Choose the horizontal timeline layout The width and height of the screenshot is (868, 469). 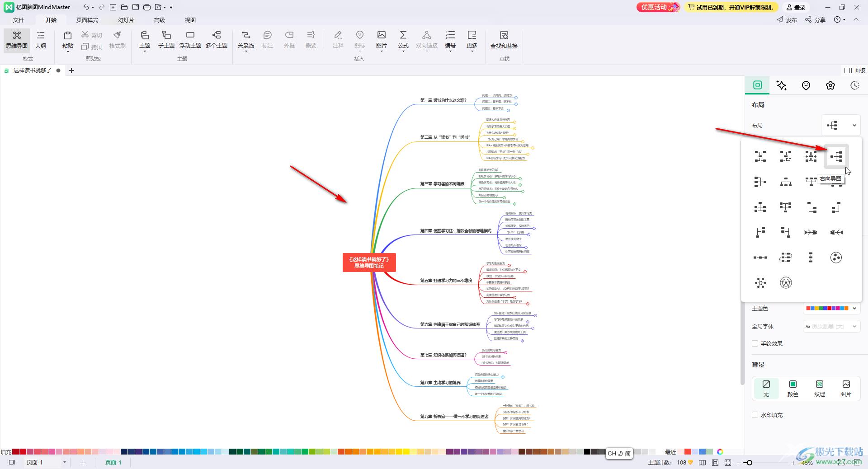point(760,258)
